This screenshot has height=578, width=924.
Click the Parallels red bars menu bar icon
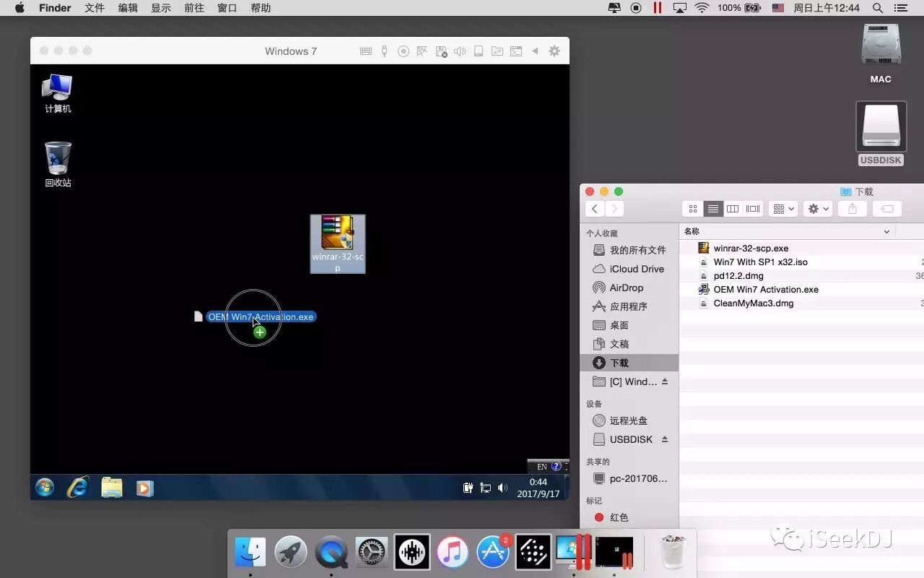658,8
